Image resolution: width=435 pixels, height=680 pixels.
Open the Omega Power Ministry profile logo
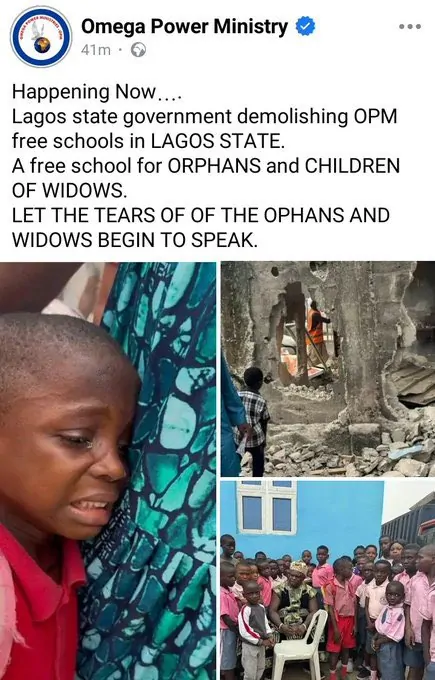(x=42, y=36)
